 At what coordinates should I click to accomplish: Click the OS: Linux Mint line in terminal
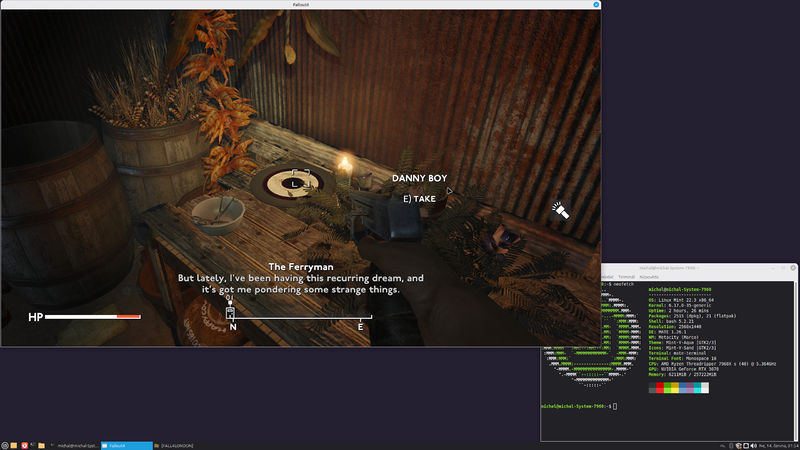[x=681, y=300]
